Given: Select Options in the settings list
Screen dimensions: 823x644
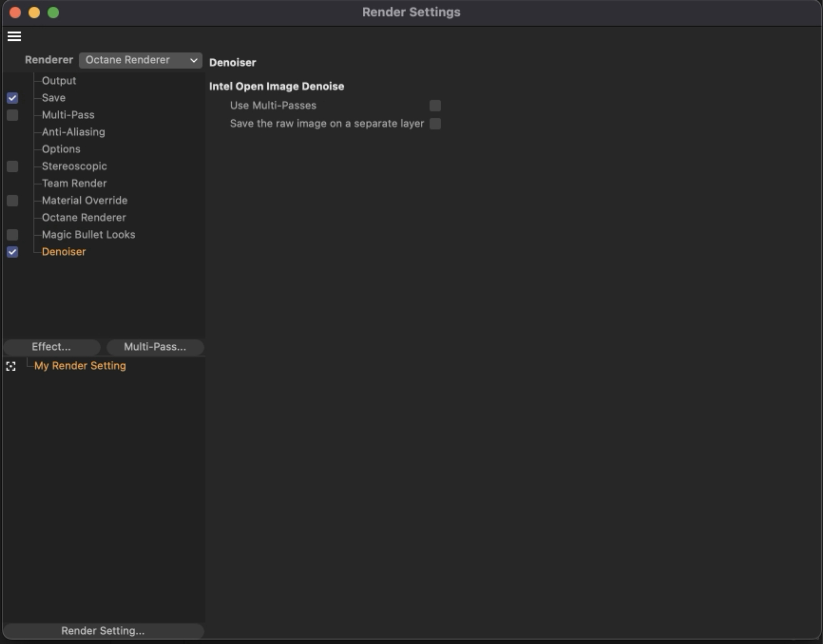Looking at the screenshot, I should [61, 149].
